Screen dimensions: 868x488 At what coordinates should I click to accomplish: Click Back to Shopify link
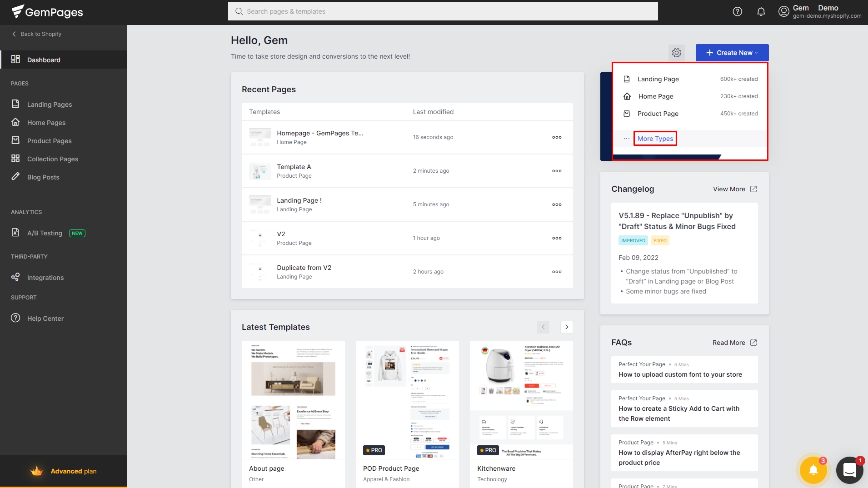[37, 34]
